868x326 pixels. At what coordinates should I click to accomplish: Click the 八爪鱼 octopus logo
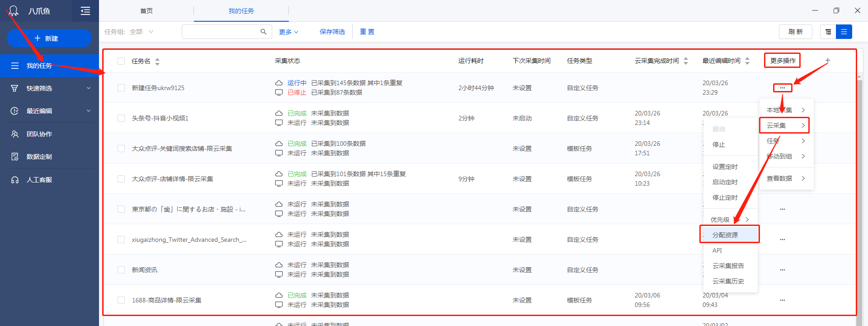tap(14, 10)
